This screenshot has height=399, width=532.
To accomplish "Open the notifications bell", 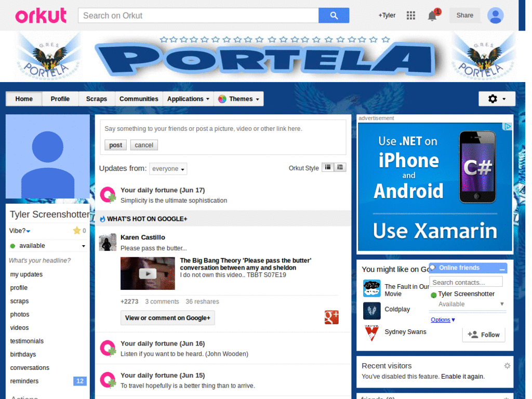I will (x=432, y=16).
